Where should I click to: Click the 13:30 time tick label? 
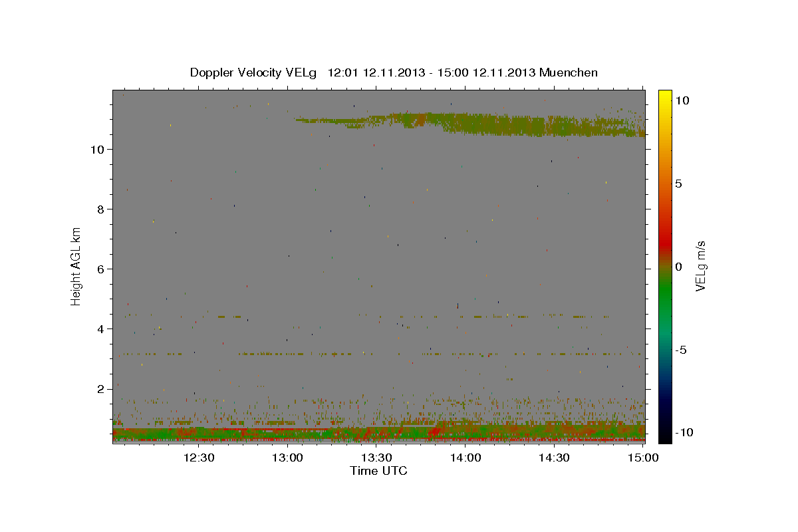coord(376,458)
